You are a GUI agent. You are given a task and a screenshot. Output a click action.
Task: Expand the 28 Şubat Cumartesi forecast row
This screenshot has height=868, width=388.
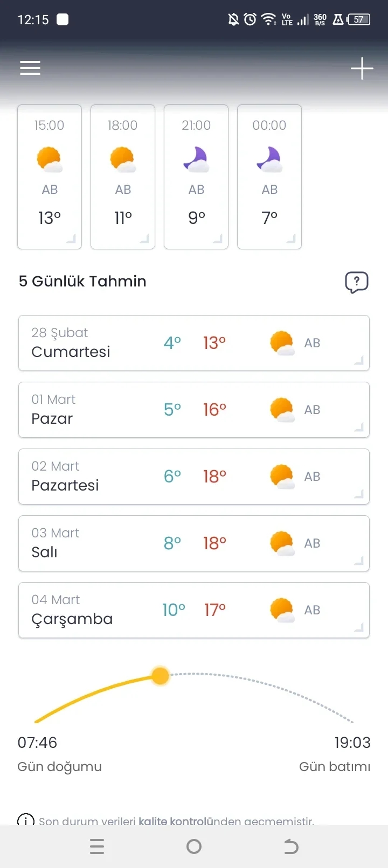pos(194,343)
